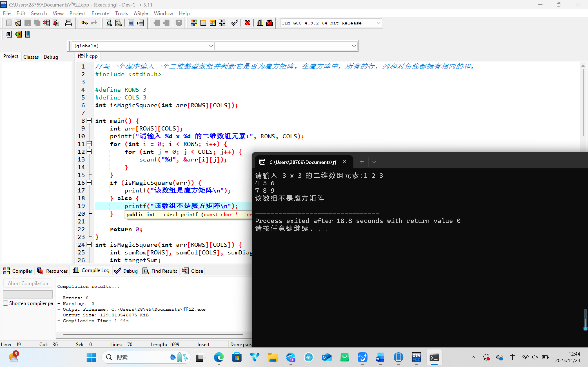588x367 pixels.
Task: Toggle Shorten compiler paths checkbox
Action: 6,303
